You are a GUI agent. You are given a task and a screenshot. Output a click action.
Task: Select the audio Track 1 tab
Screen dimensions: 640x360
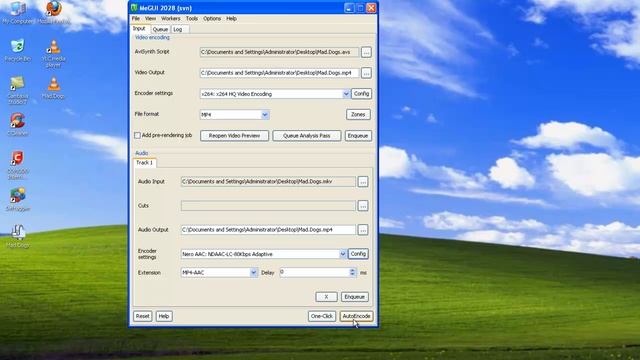tap(144, 162)
